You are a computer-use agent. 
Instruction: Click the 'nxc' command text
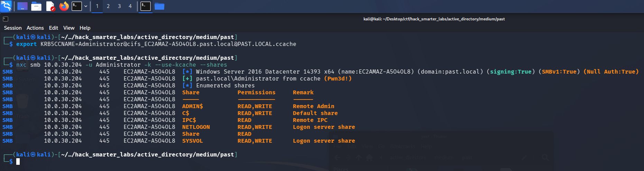[21, 65]
